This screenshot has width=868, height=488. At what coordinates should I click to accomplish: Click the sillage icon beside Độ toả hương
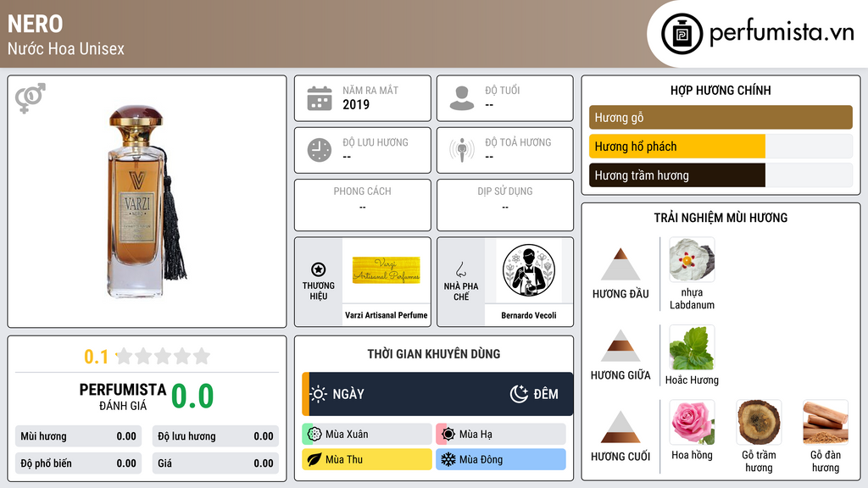pos(462,150)
